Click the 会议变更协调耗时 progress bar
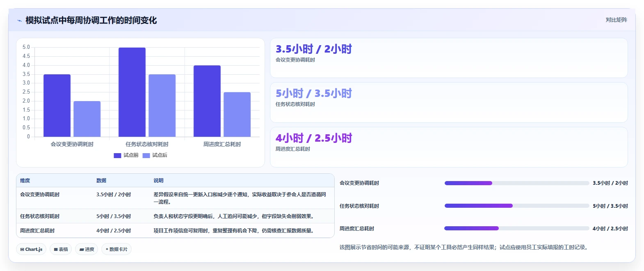 point(517,183)
